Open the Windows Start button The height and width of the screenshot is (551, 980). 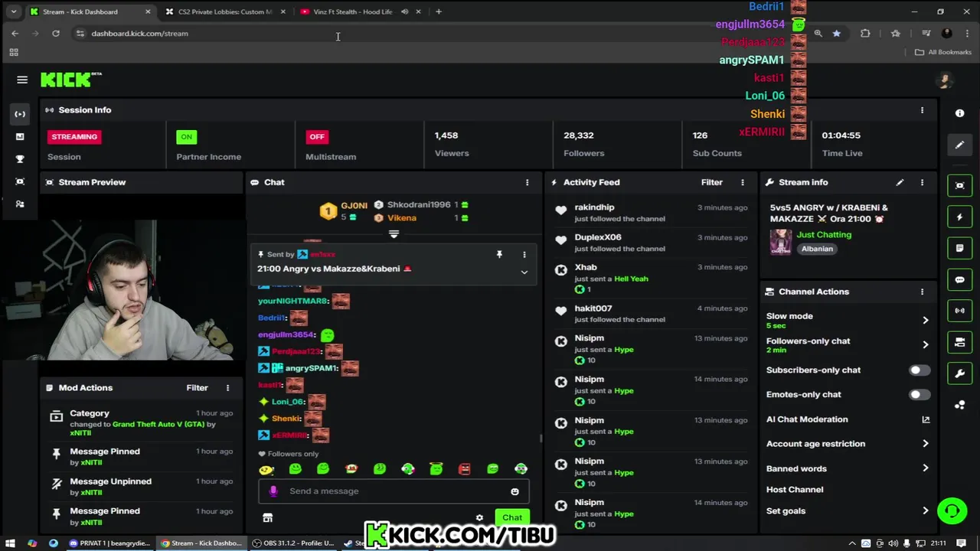click(11, 543)
